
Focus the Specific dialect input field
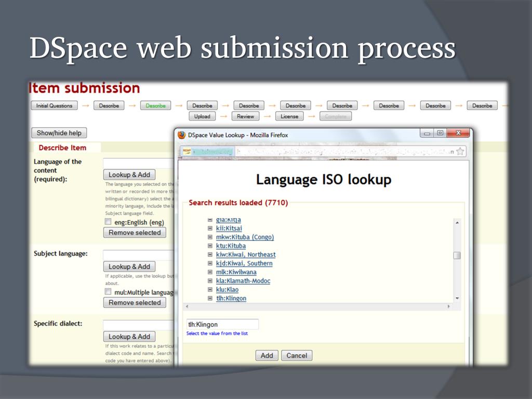click(139, 325)
